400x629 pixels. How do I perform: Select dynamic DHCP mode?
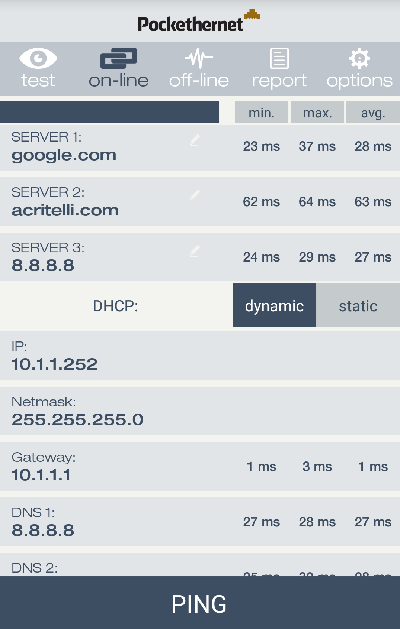coord(274,305)
